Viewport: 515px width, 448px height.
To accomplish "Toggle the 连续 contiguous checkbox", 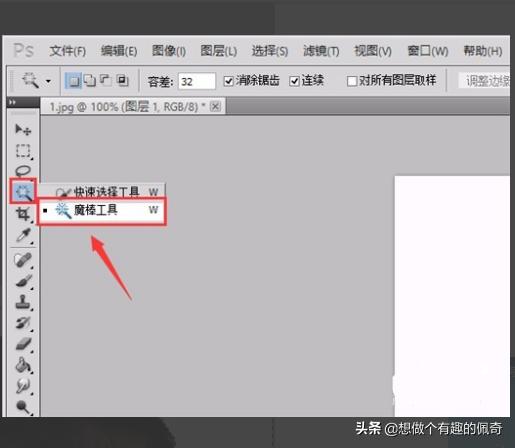I will point(294,81).
